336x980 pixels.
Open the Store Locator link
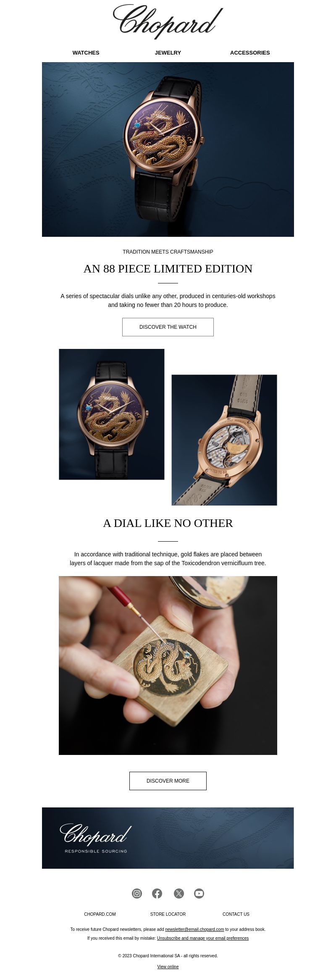coord(168,914)
